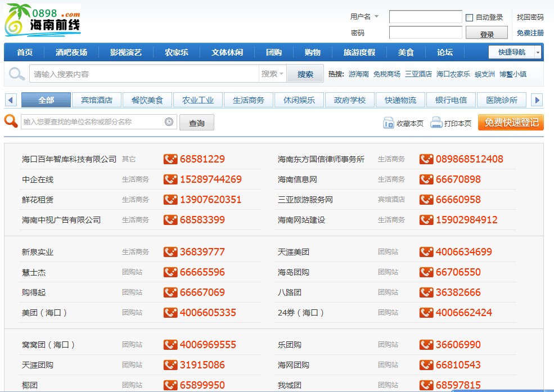Image resolution: width=554 pixels, height=392 pixels.
Task: Enable the 自动登录 checkbox
Action: tap(470, 17)
